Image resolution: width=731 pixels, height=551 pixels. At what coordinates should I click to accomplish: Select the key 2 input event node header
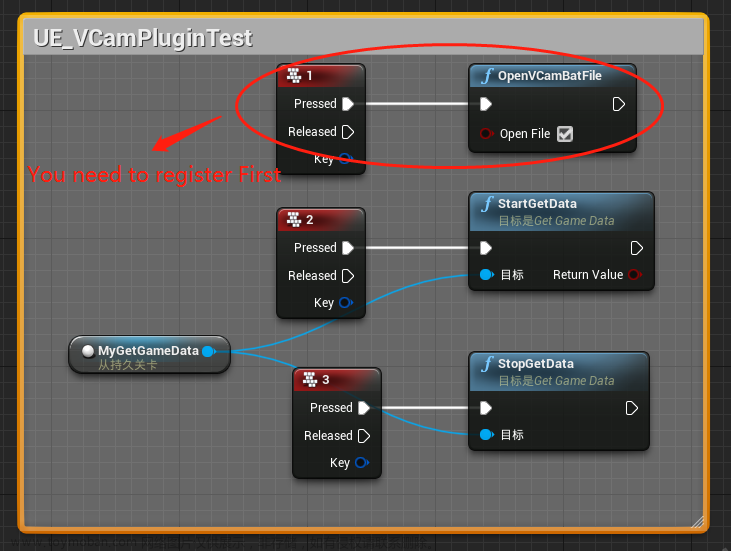321,220
